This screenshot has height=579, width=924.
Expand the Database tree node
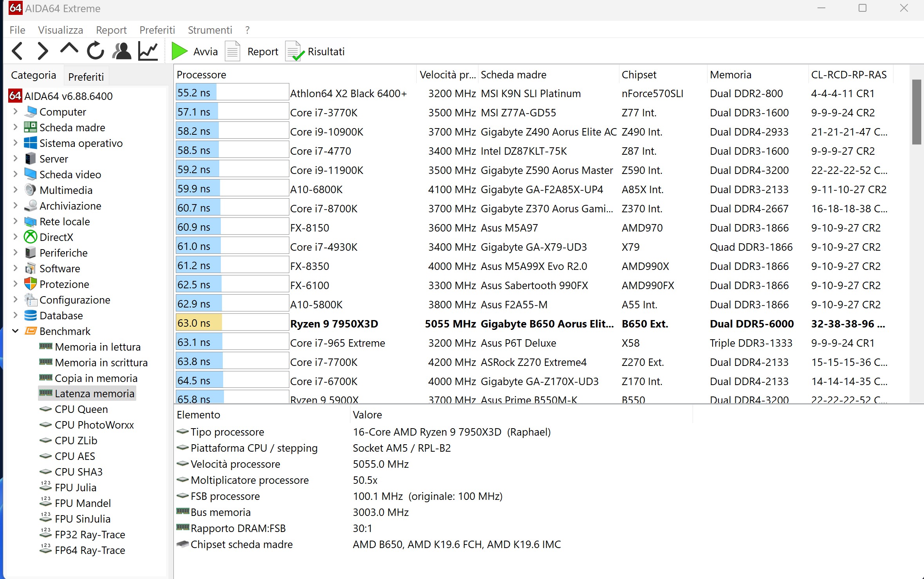[15, 315]
